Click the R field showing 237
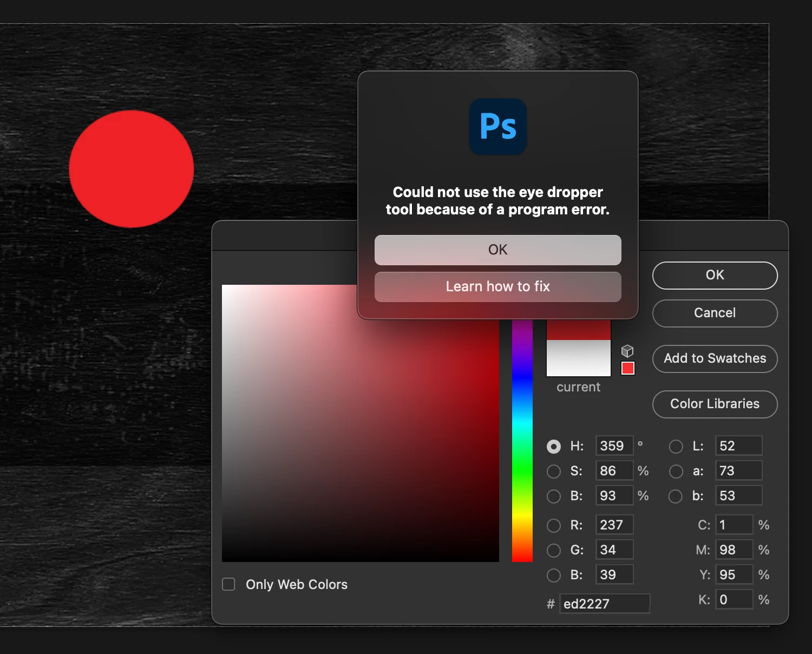The image size is (812, 654). click(614, 525)
